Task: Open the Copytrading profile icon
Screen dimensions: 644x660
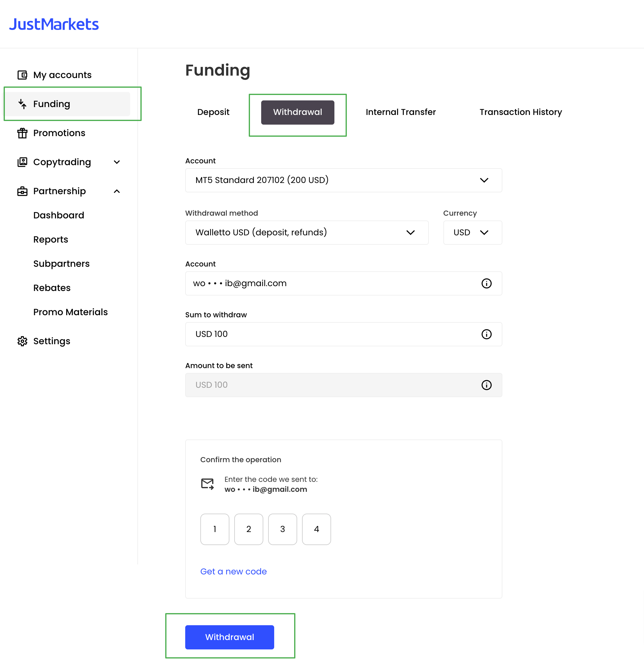Action: [x=22, y=162]
